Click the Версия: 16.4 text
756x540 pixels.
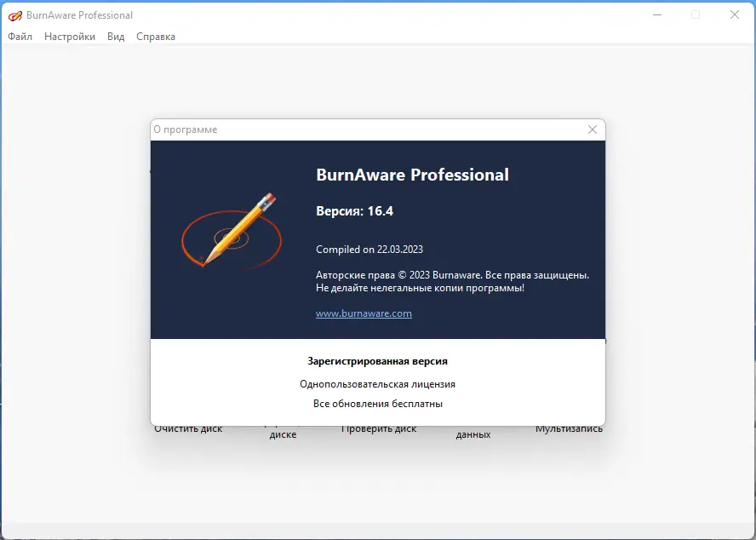[x=354, y=211]
